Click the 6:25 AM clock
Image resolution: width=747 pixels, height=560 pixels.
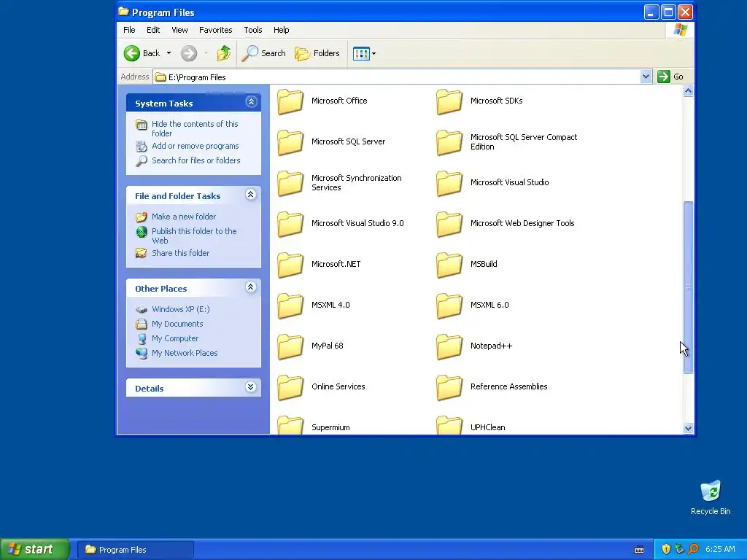[x=720, y=549]
